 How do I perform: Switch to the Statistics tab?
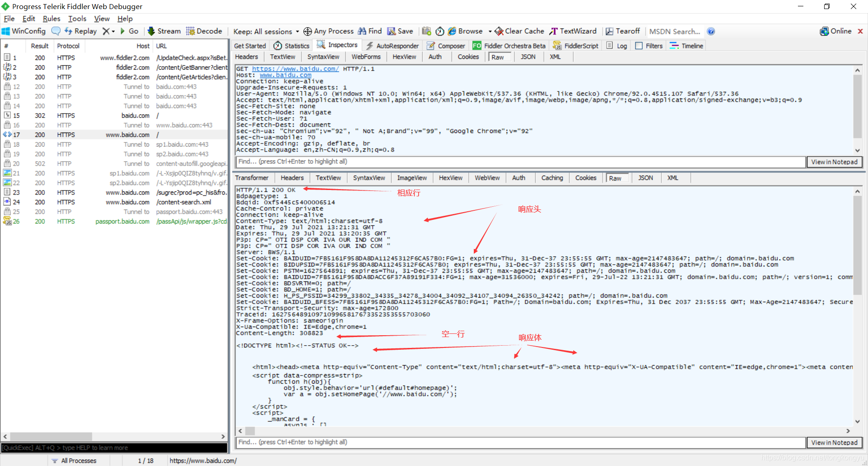pyautogui.click(x=292, y=46)
